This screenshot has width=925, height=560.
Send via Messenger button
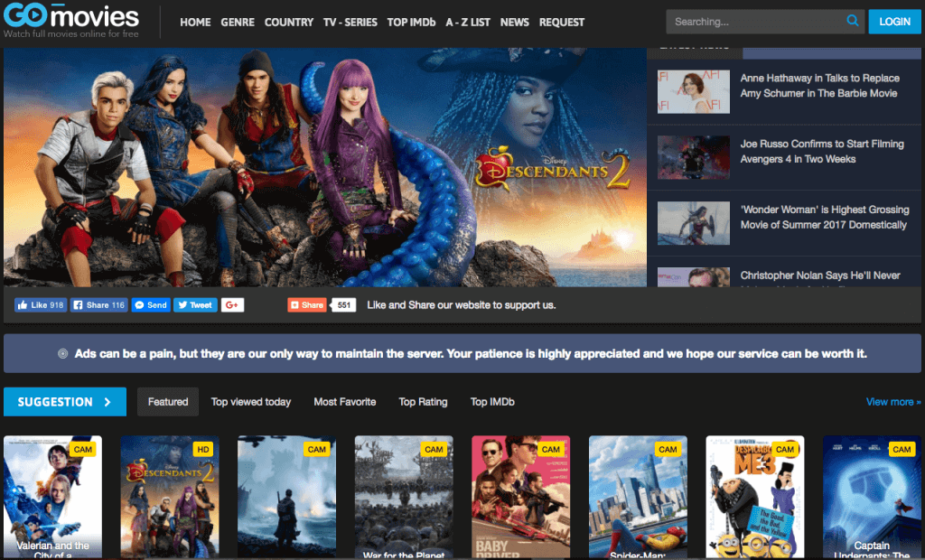151,305
